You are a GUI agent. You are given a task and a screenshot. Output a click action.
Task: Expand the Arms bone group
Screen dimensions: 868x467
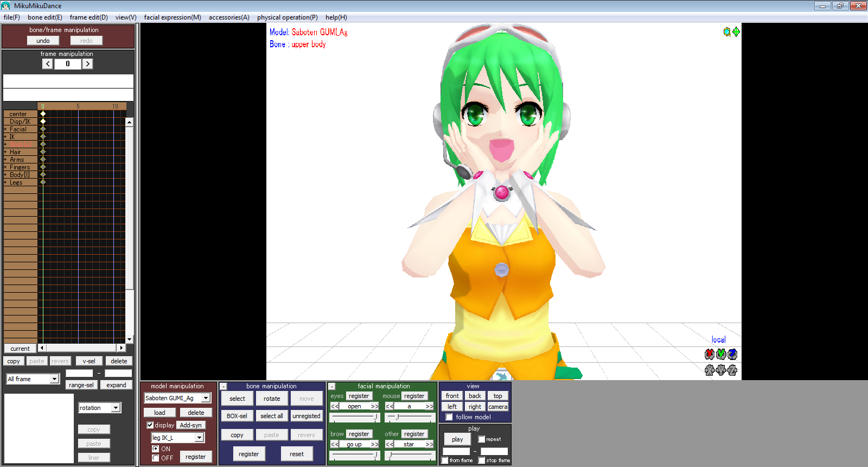coord(5,160)
